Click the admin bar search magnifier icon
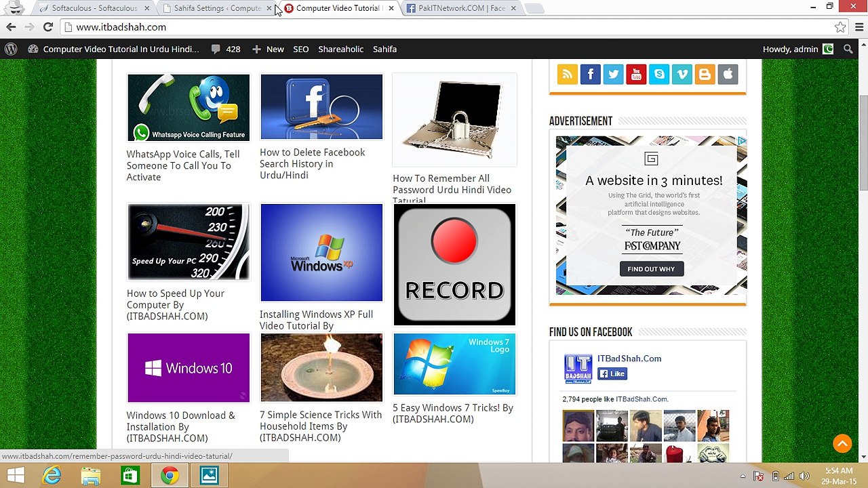Image resolution: width=868 pixels, height=488 pixels. [x=848, y=49]
